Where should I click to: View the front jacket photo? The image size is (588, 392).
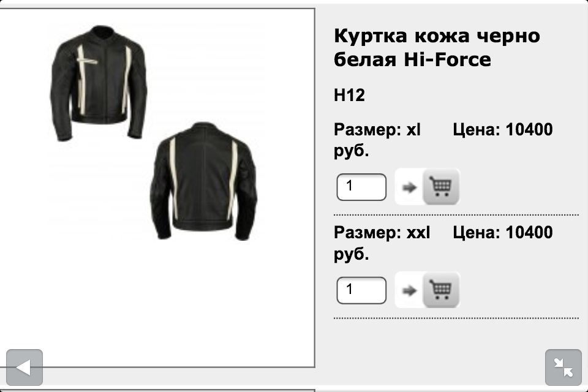coord(99,83)
